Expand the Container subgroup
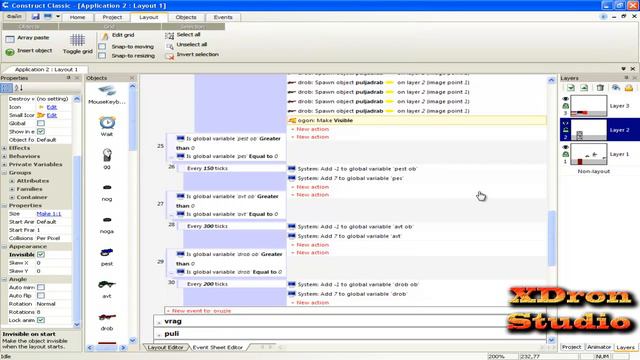Viewport: 640px width, 360px height. [12, 197]
